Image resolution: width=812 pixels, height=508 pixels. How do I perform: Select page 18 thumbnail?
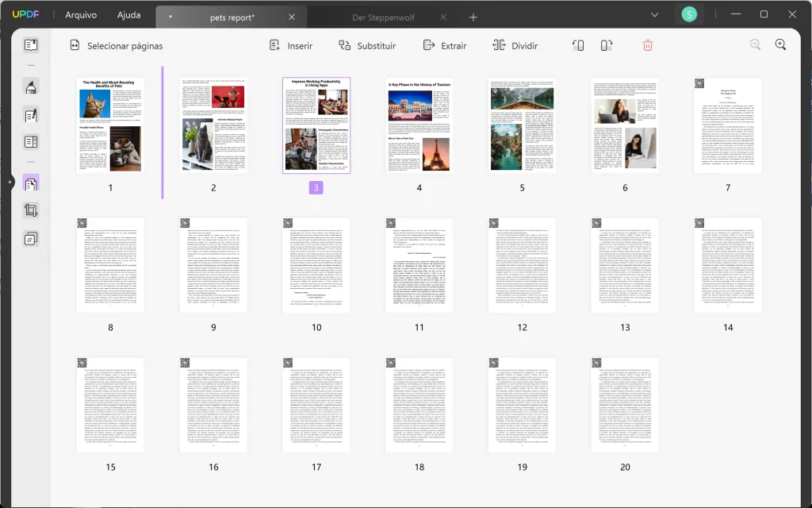tap(419, 405)
